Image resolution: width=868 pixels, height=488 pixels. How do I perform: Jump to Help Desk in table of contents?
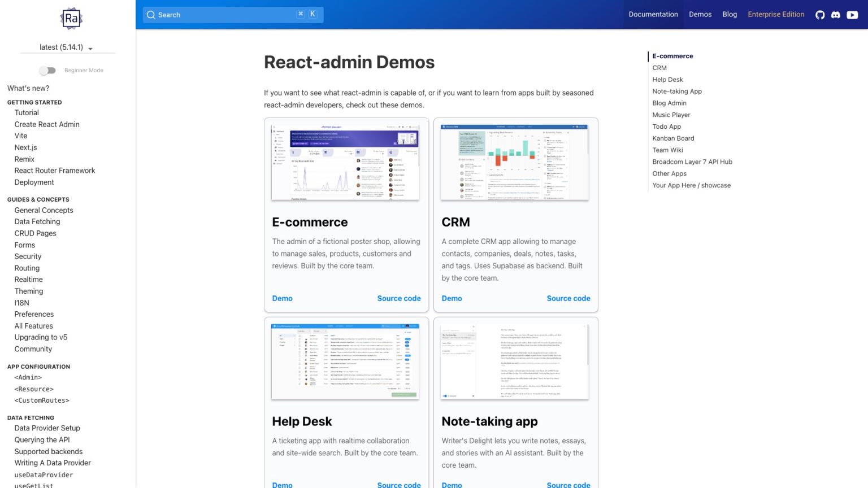667,80
